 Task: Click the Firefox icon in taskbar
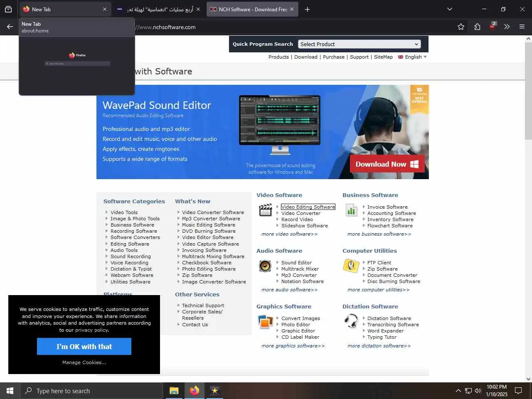pos(194,391)
